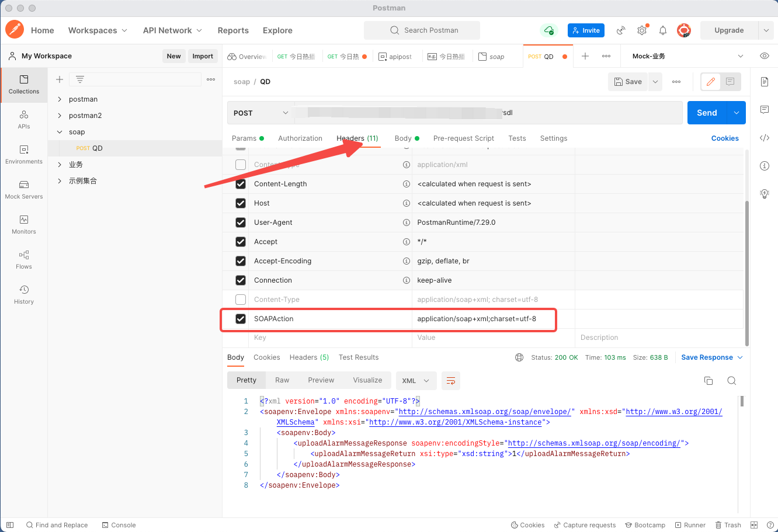Viewport: 778px width, 532px height.
Task: Open the POST method dropdown
Action: point(259,112)
